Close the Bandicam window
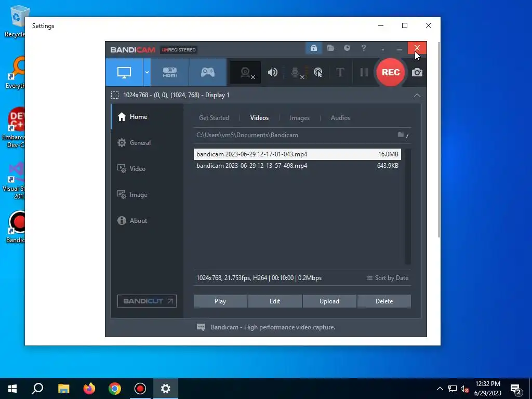This screenshot has height=399, width=532. tap(417, 48)
